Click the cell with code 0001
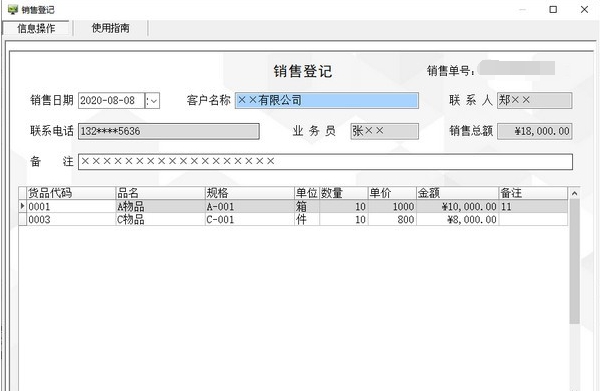The width and height of the screenshot is (600, 391). tap(71, 207)
